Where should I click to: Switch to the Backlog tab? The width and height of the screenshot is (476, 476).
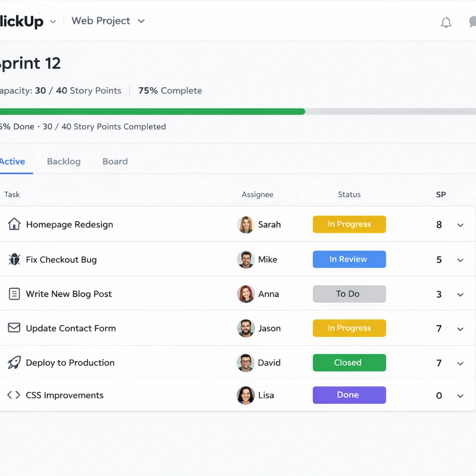64,161
